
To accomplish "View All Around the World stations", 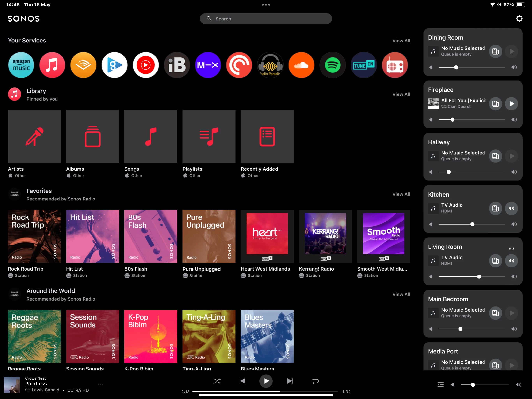I will coord(401,294).
